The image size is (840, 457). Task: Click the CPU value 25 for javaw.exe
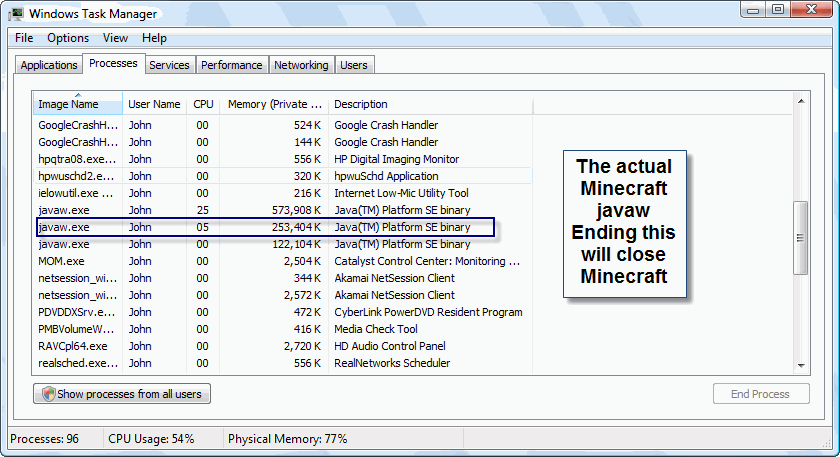pos(202,210)
